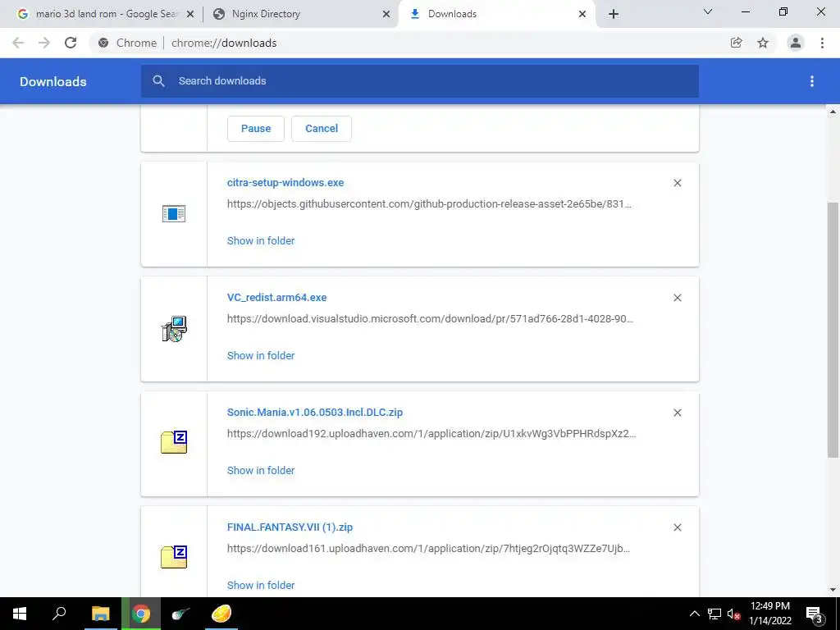Open the Windows Start menu
840x630 pixels.
[x=20, y=614]
